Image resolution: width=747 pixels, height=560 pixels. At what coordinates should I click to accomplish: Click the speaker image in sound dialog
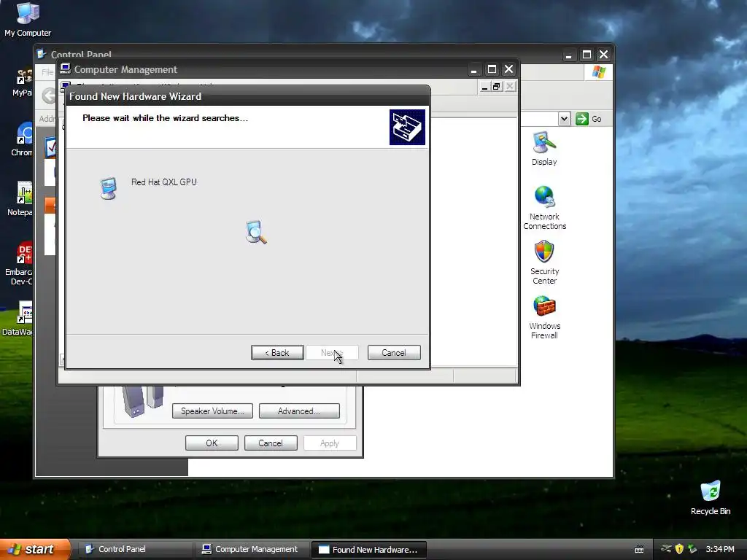coord(142,401)
